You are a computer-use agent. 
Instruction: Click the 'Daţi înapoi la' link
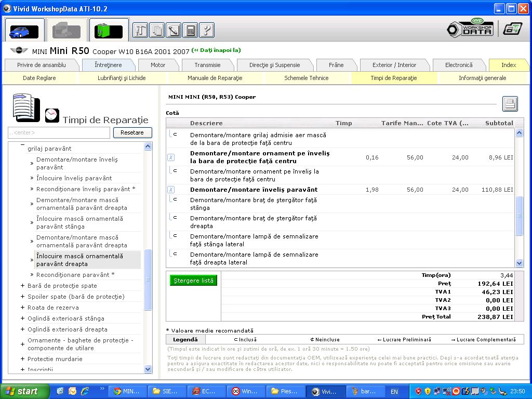coord(216,50)
